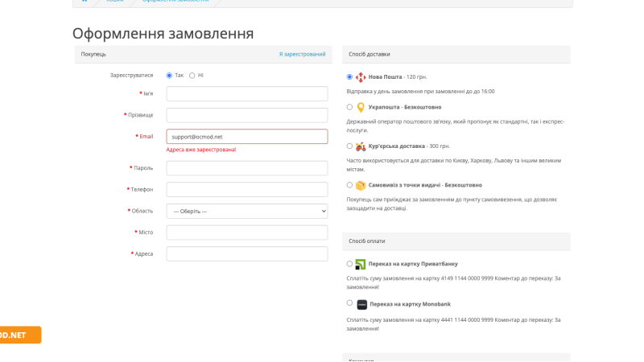Click the Ukrposhta state operator description
Screen dimensions: 644x362
(456, 126)
